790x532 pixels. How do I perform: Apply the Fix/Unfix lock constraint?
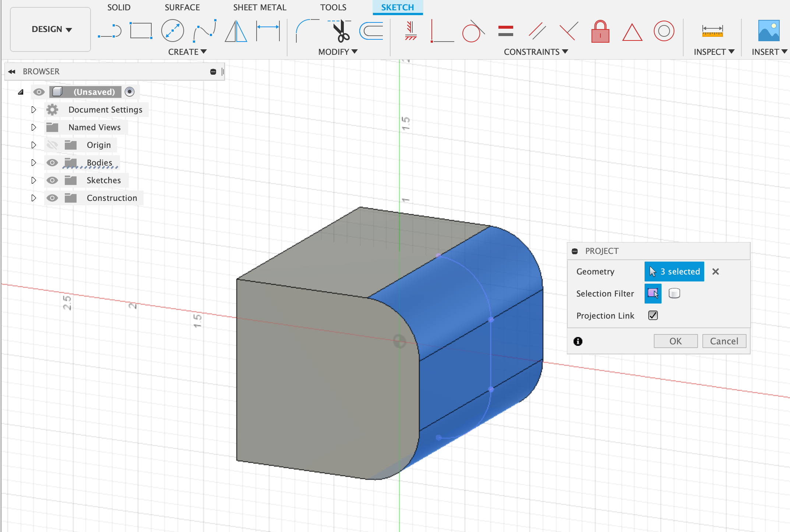click(600, 32)
